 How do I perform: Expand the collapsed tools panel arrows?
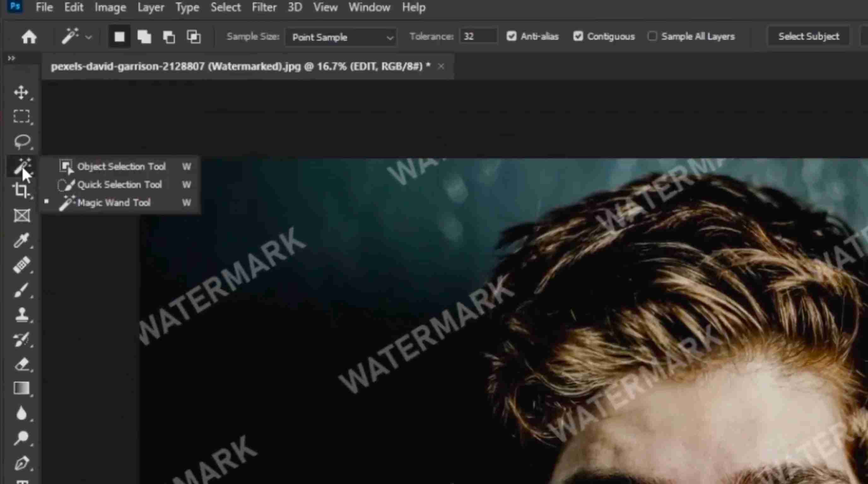click(x=11, y=58)
